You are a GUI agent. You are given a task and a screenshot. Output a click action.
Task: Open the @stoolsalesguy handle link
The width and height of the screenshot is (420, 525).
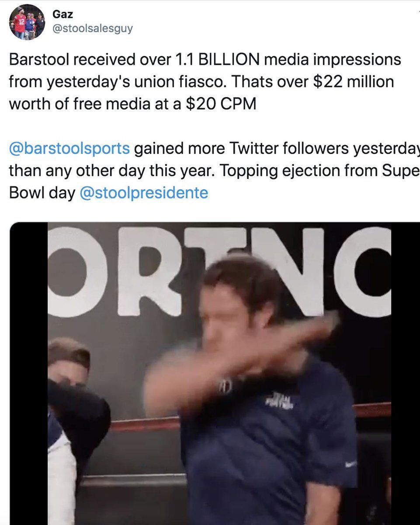click(92, 29)
